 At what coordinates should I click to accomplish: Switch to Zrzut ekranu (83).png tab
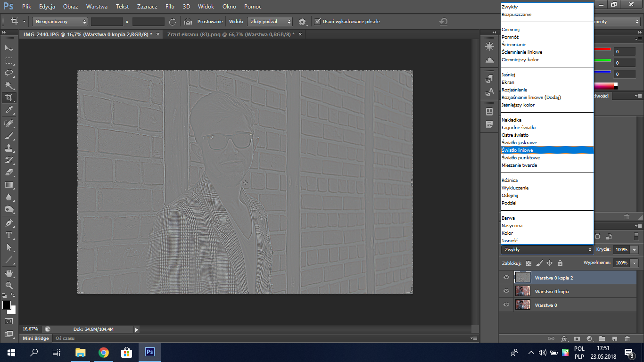[x=231, y=34]
